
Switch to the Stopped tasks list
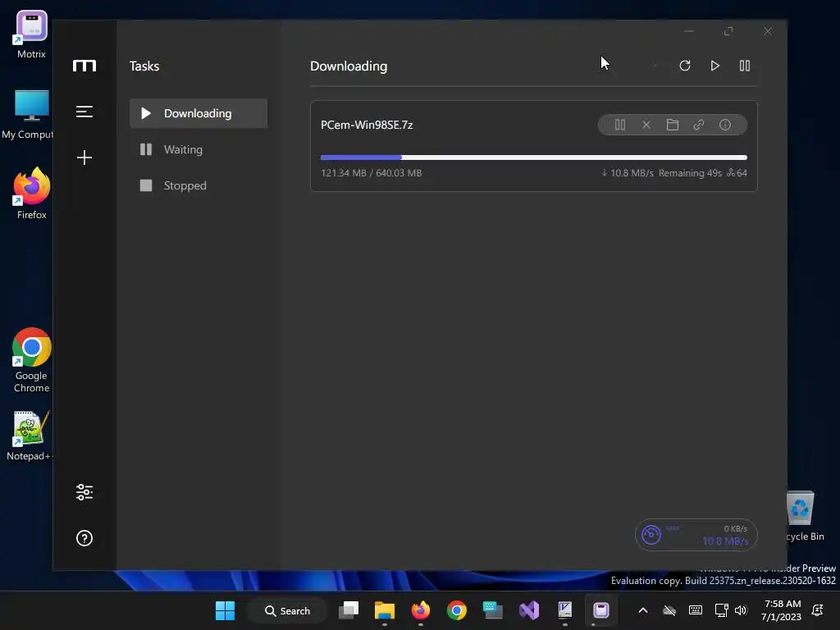199,185
